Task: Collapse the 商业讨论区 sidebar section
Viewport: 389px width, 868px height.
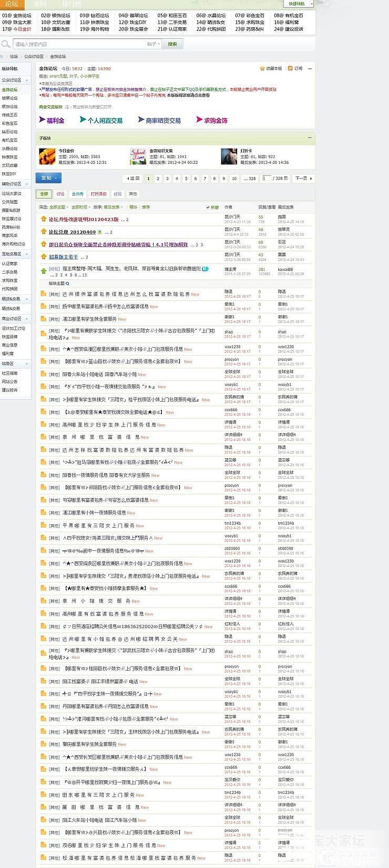Action: [x=26, y=319]
